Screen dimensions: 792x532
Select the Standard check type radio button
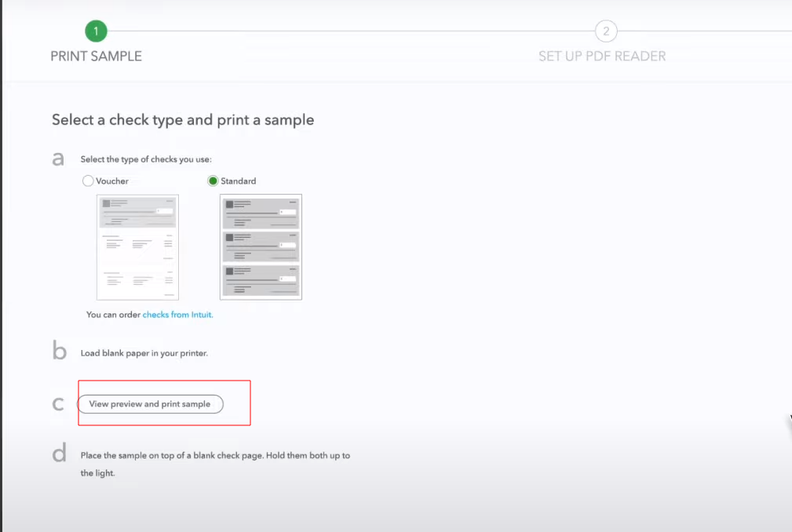[213, 180]
